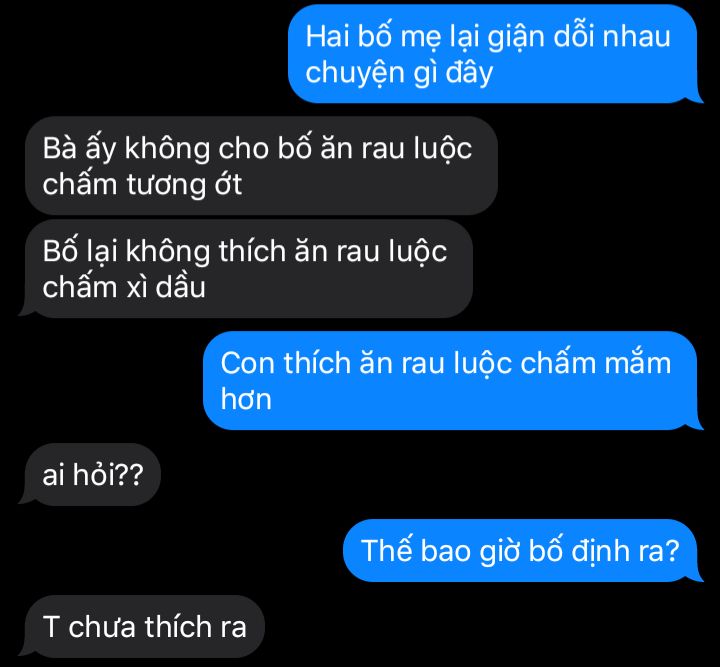Select the gray bubble about "chấm tương ớt"
Screen dimensions: 720x667
(261, 166)
